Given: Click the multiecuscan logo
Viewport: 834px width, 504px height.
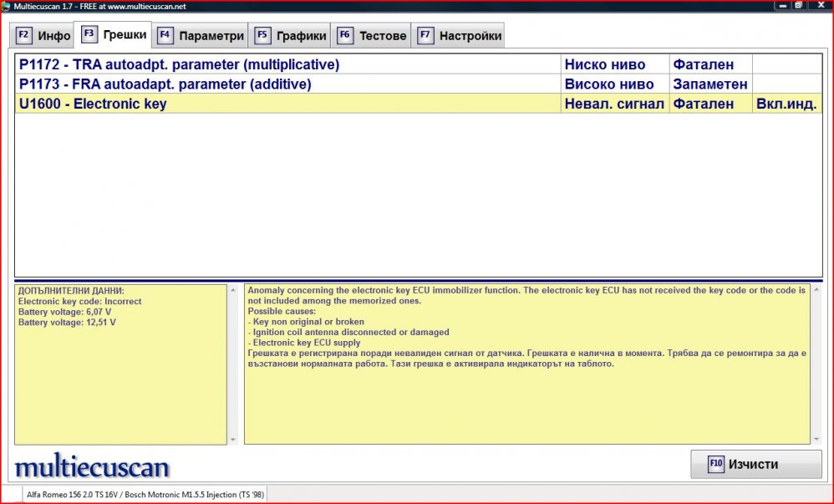Looking at the screenshot, I should (x=92, y=466).
